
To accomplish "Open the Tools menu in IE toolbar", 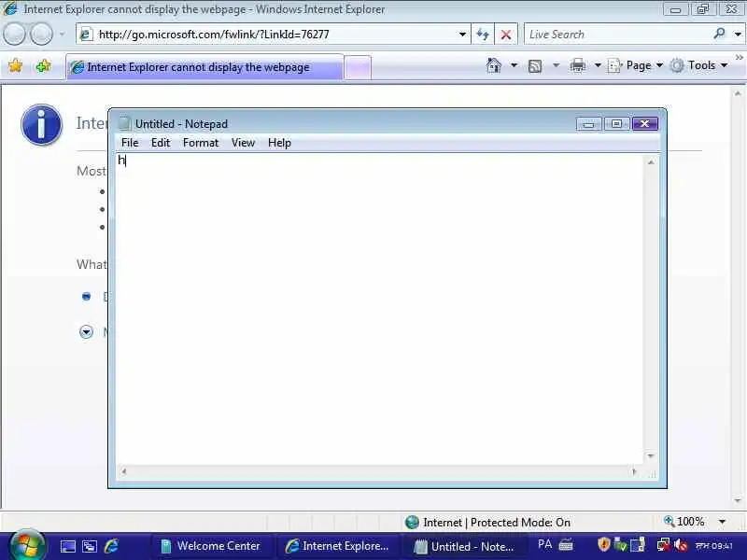I will (698, 65).
